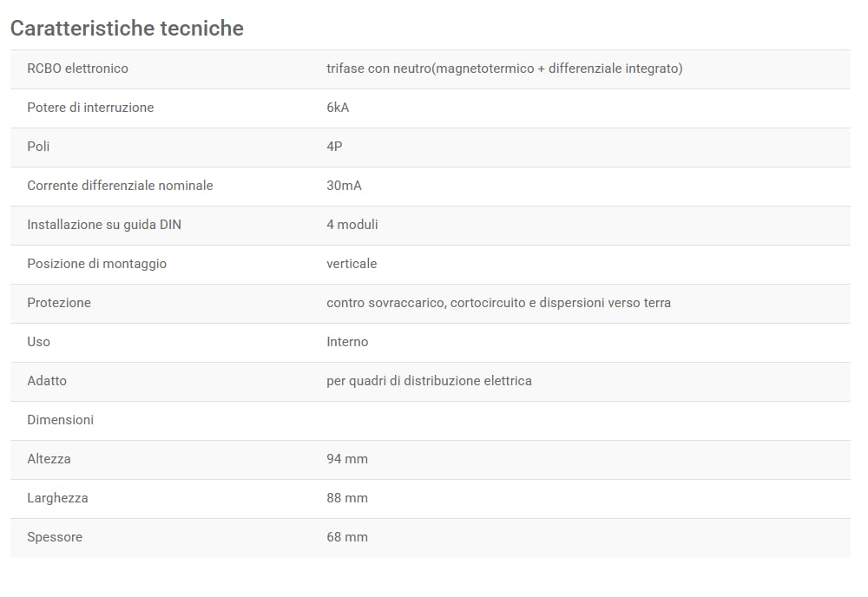Viewport: 868px width, 597px height.
Task: Click the 30mA value
Action: pos(344,186)
